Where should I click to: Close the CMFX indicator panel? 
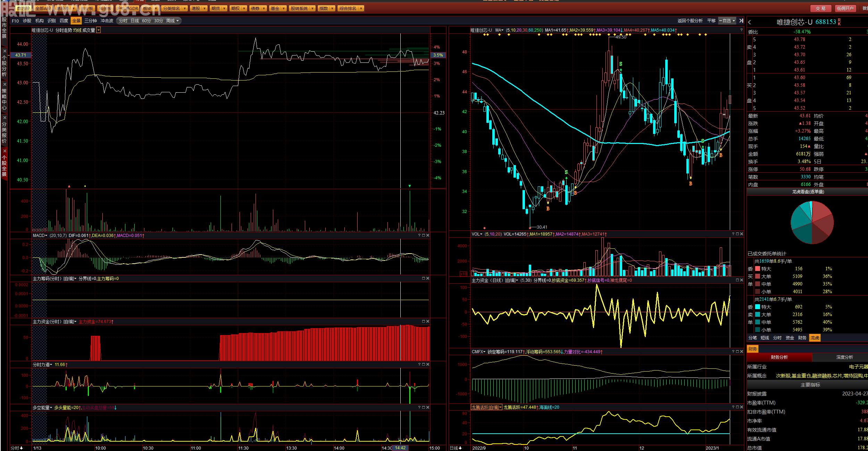pyautogui.click(x=742, y=351)
